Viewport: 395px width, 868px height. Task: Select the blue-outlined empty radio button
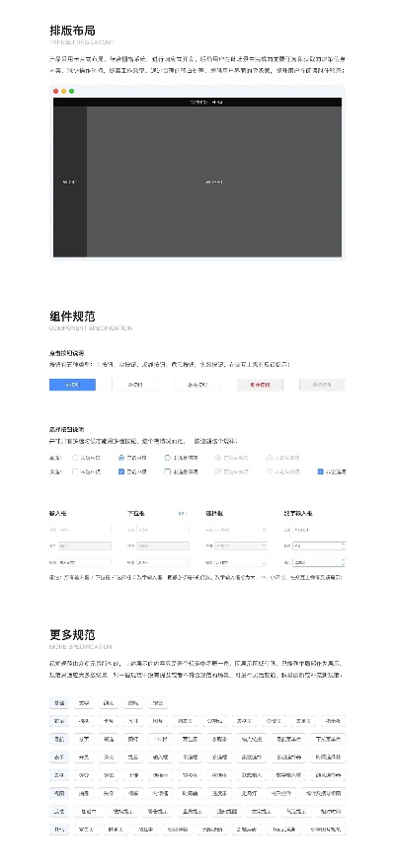point(167,458)
